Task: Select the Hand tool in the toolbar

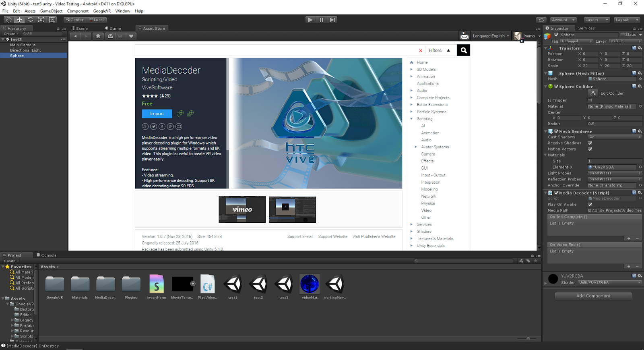Action: tap(8, 20)
